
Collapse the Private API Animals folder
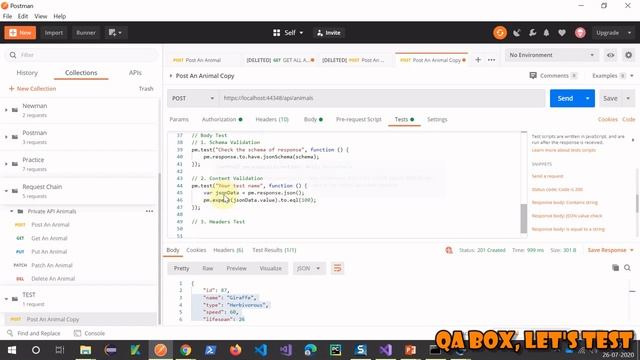click(x=11, y=211)
